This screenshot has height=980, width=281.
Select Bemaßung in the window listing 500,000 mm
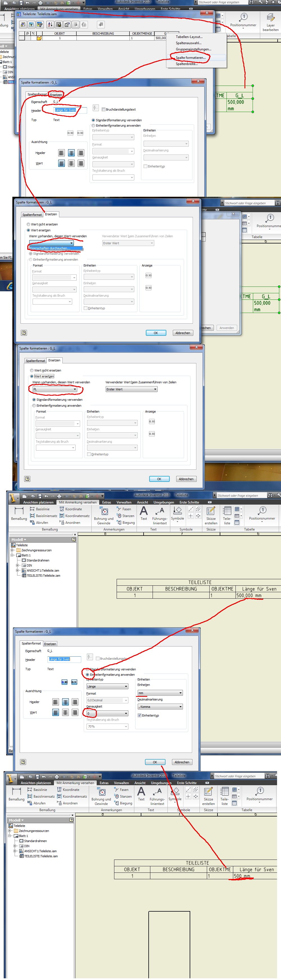click(x=19, y=514)
